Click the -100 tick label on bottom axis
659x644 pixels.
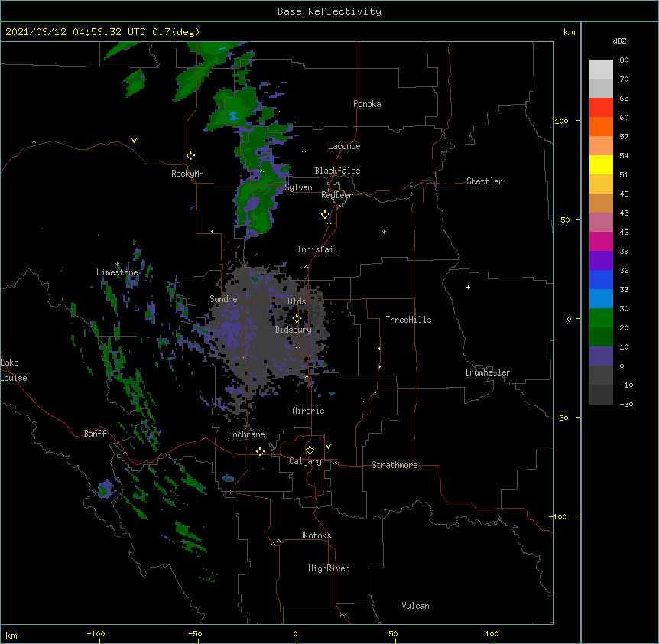[96, 633]
